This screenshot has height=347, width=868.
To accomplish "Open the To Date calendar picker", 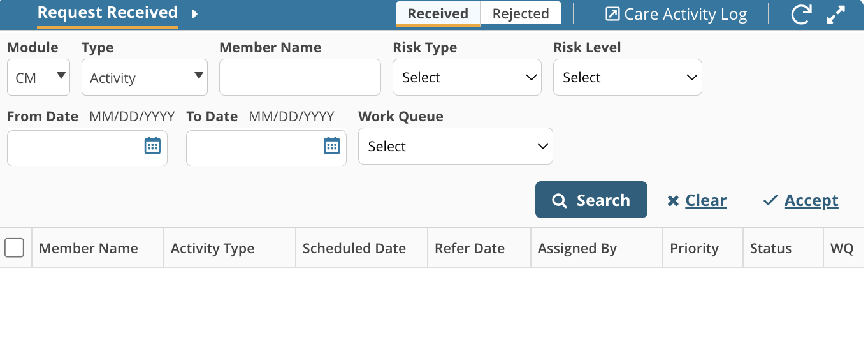I will pyautogui.click(x=332, y=146).
